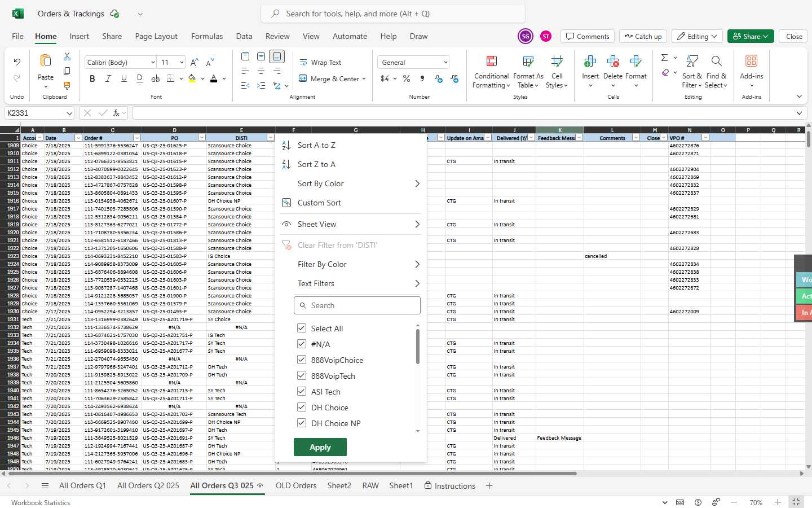Open Sort & Filter

(x=692, y=72)
